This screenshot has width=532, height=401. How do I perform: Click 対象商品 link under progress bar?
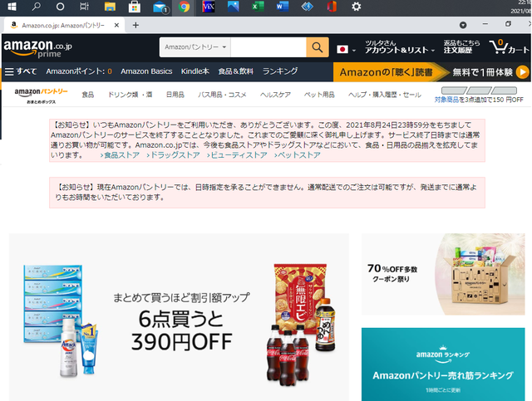point(446,100)
